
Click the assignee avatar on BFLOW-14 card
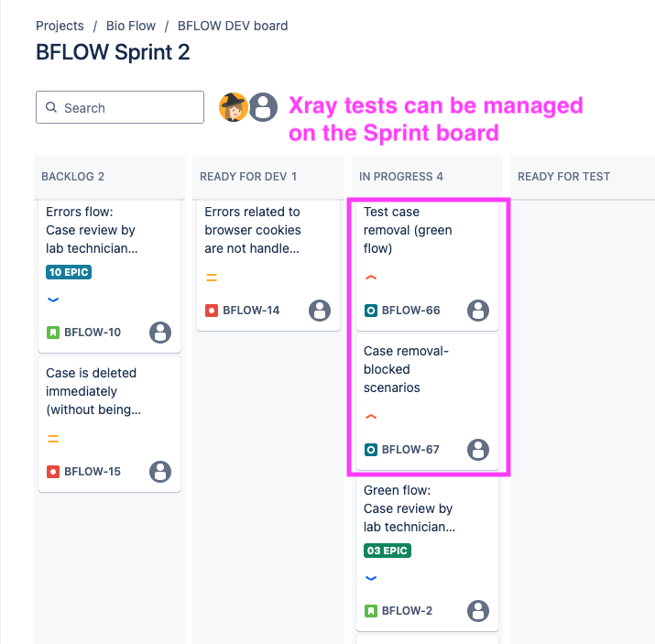320,311
